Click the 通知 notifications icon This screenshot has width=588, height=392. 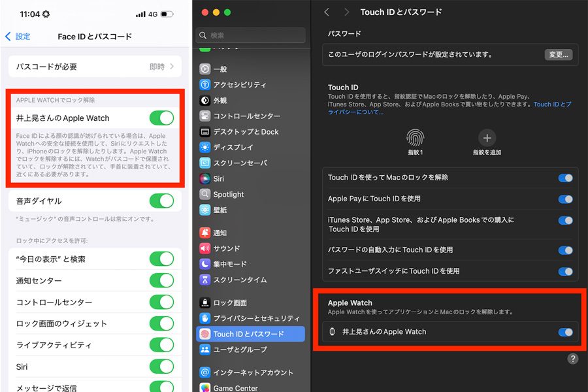click(204, 233)
